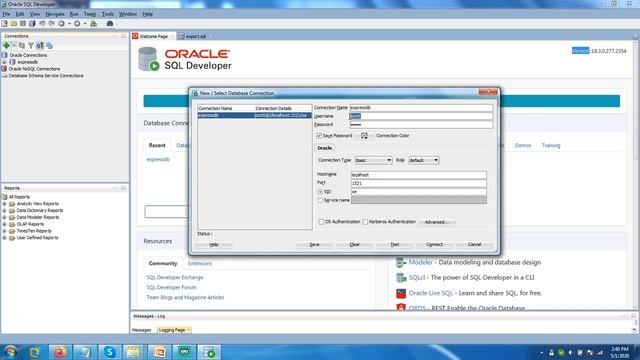Open Skype from the taskbar

[x=109, y=352]
